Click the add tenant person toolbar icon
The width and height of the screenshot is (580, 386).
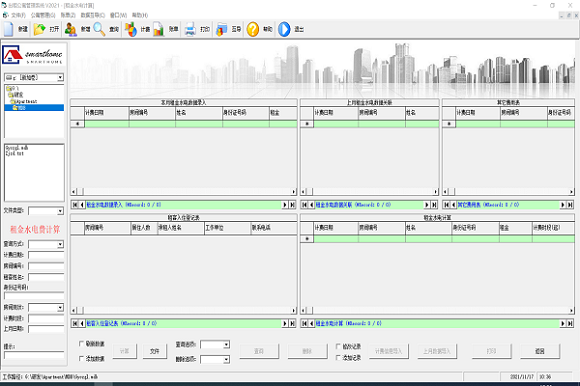pos(70,29)
